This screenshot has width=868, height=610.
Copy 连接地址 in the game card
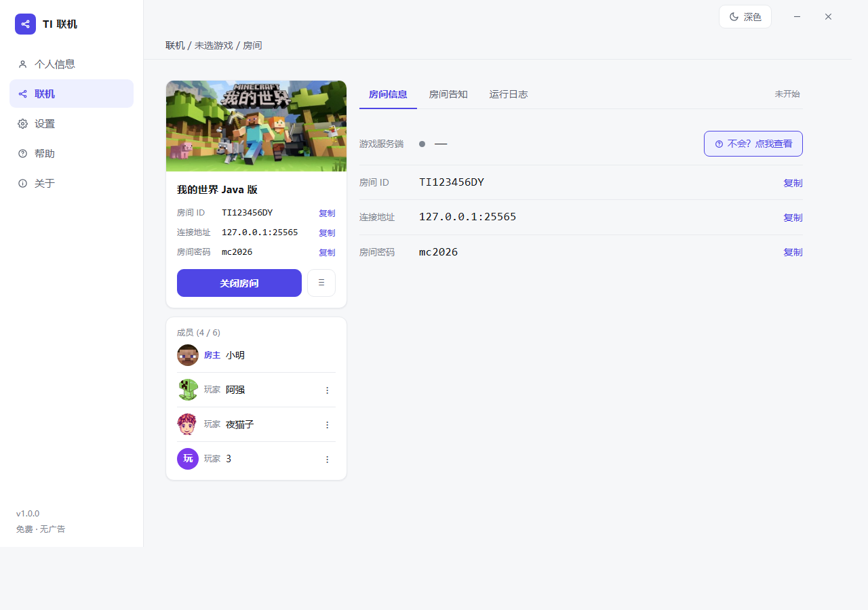[x=327, y=232]
